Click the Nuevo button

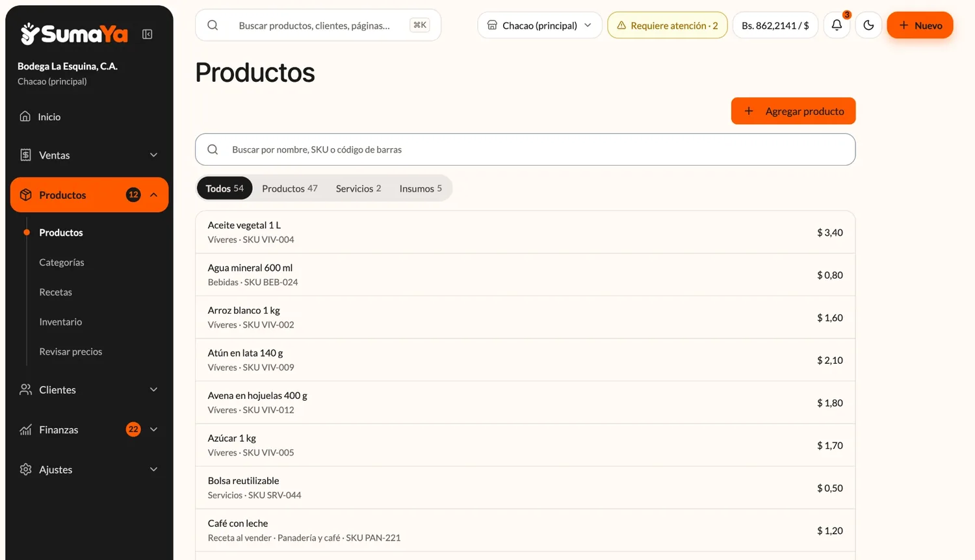point(920,25)
